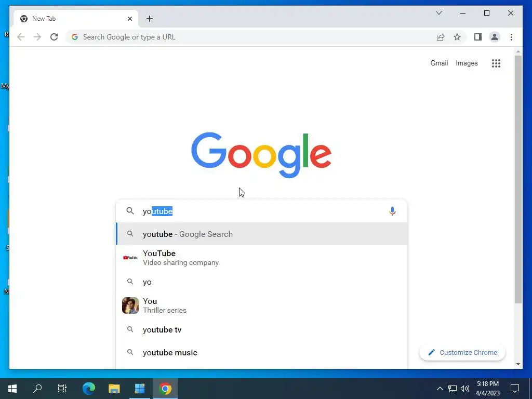
Task: Open the volume tray icon
Action: [465, 389]
